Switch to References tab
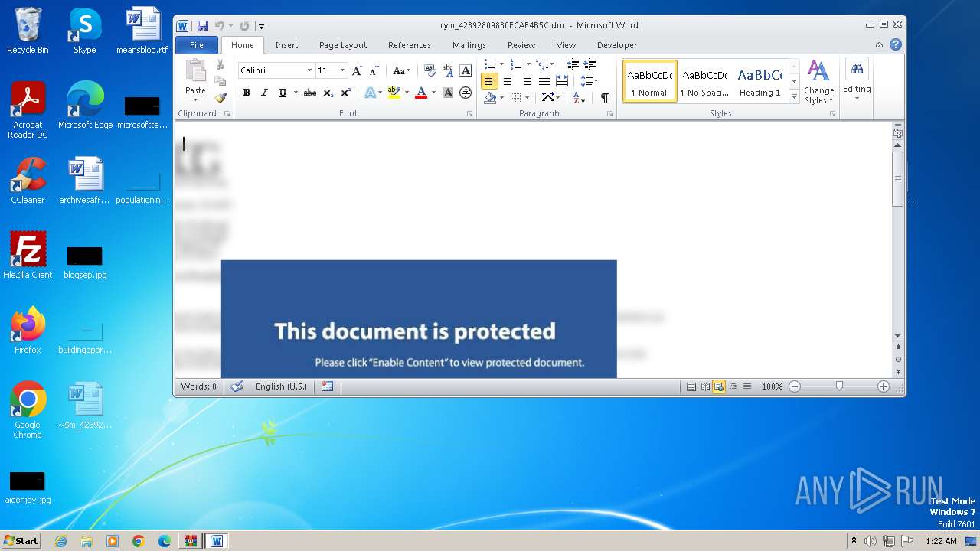 (410, 45)
